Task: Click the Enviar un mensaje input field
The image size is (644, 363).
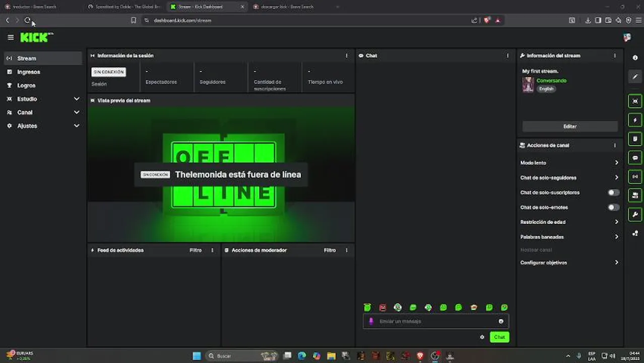Action: coord(435,321)
